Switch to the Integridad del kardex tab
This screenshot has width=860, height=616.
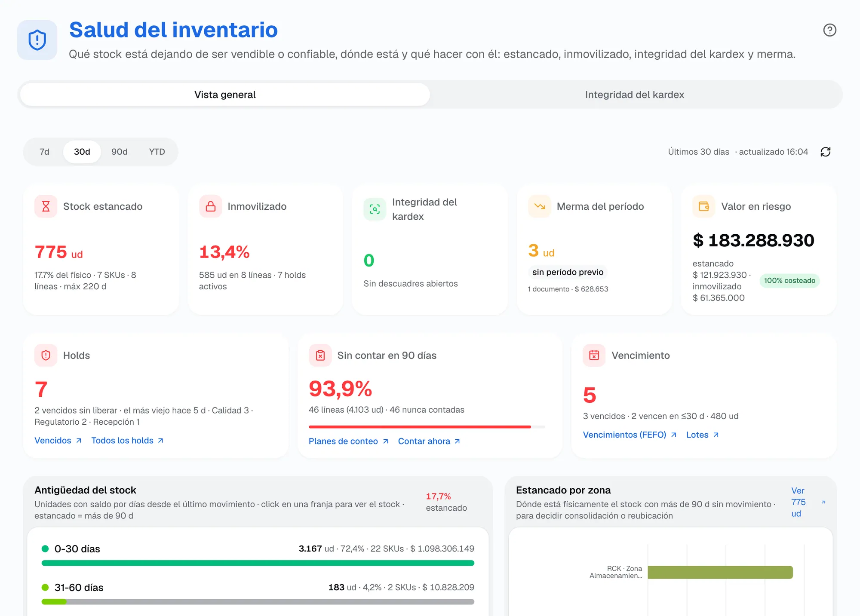click(635, 95)
